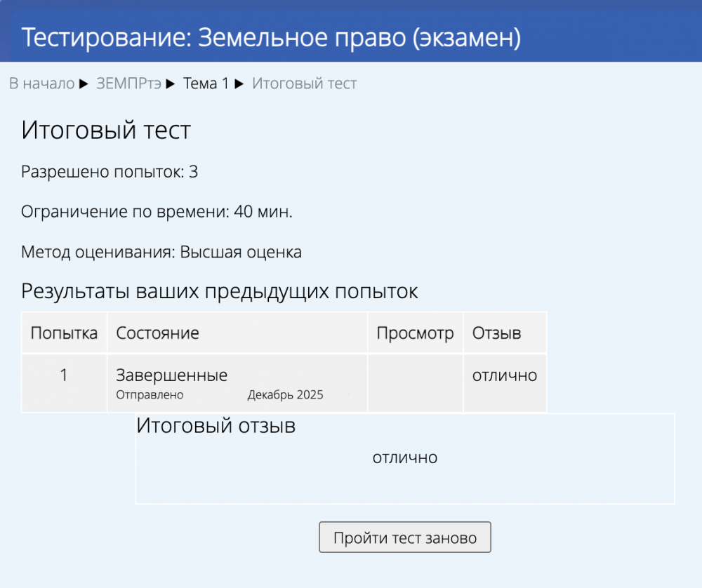Click the 'Просмотр' column header

(x=415, y=333)
